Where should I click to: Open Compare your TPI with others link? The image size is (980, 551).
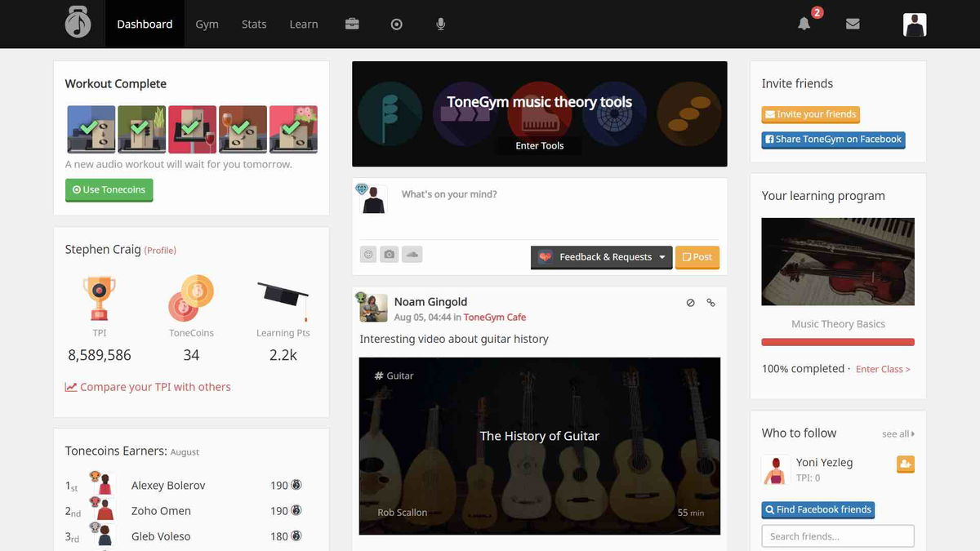click(x=148, y=387)
